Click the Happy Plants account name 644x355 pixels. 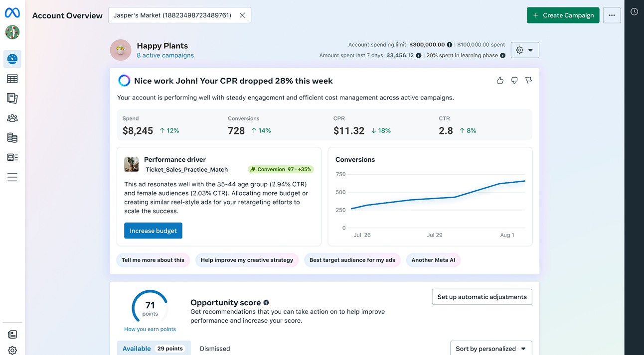[162, 46]
